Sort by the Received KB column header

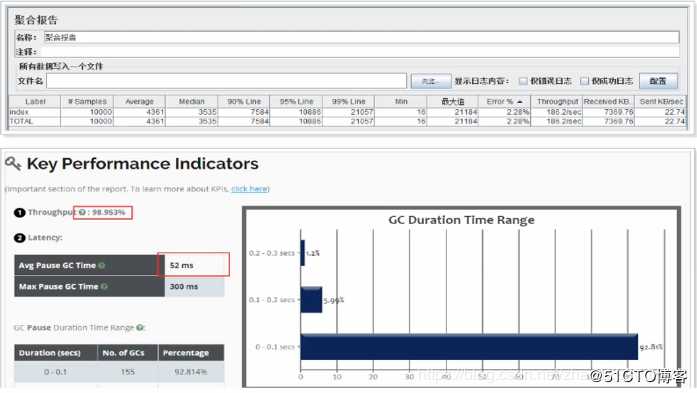click(x=609, y=101)
